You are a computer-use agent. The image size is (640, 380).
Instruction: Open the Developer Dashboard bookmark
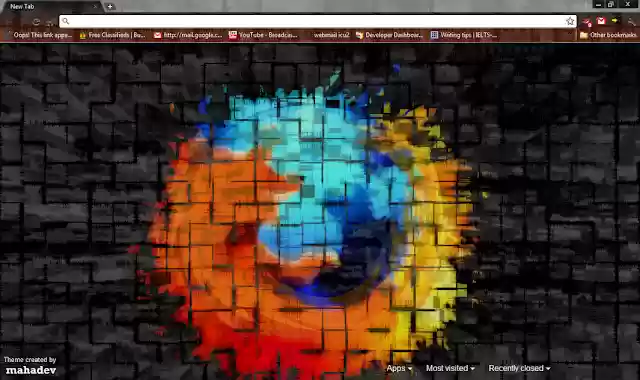389,35
